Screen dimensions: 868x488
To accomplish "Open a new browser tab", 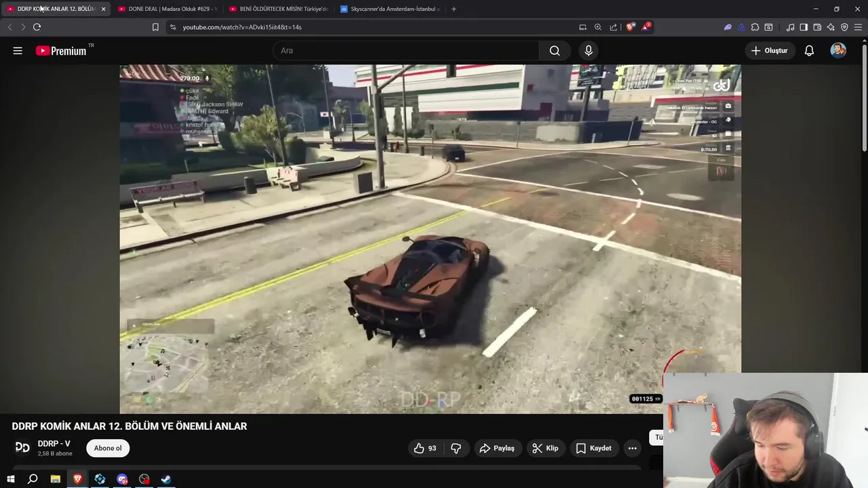I will click(x=454, y=9).
